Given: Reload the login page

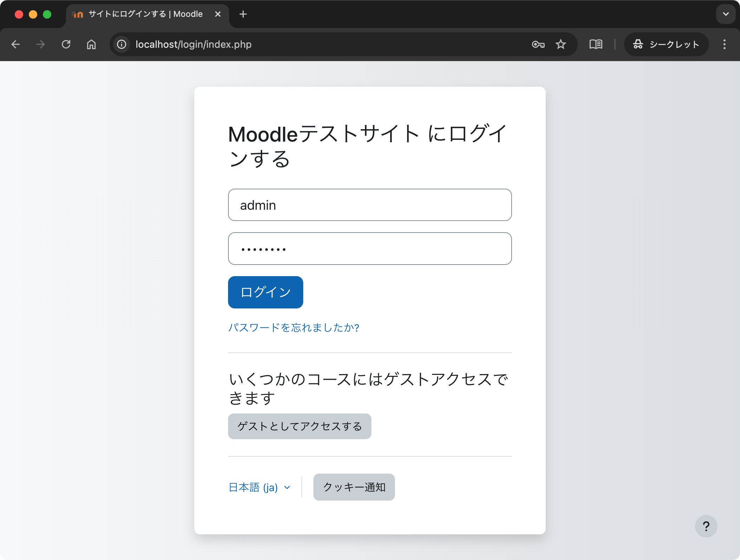Looking at the screenshot, I should (x=66, y=44).
